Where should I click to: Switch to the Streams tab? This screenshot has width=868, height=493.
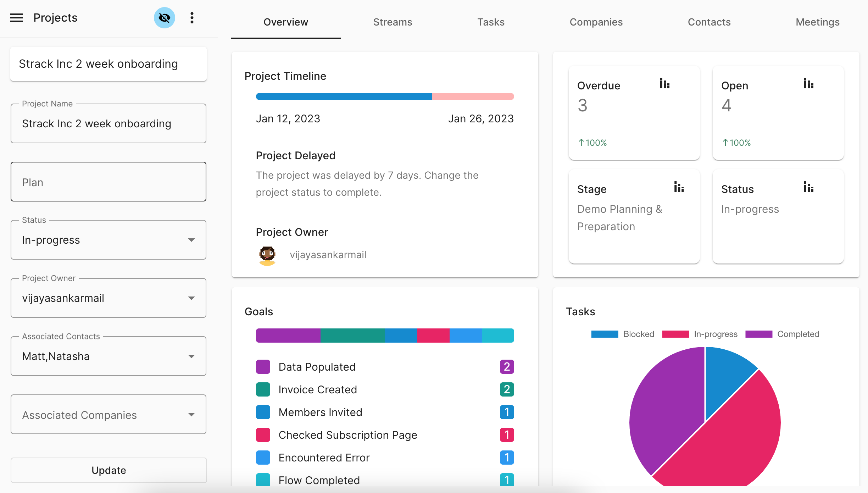(x=393, y=22)
